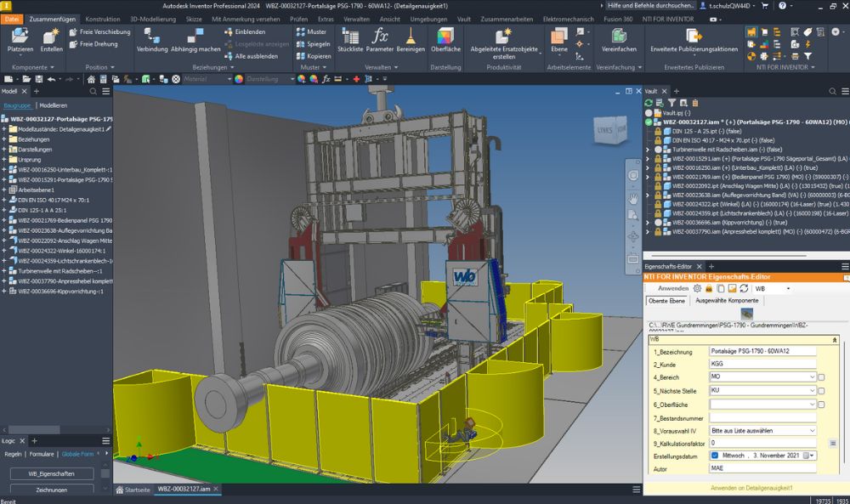Click the color wheel appearance swatch
The width and height of the screenshot is (850, 504).
click(239, 79)
